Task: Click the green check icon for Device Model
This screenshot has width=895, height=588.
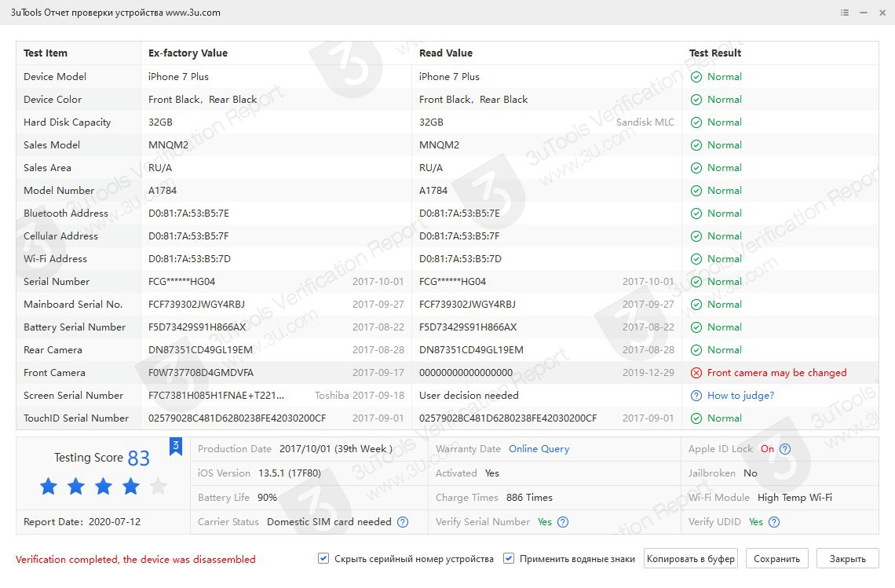Action: pos(696,77)
